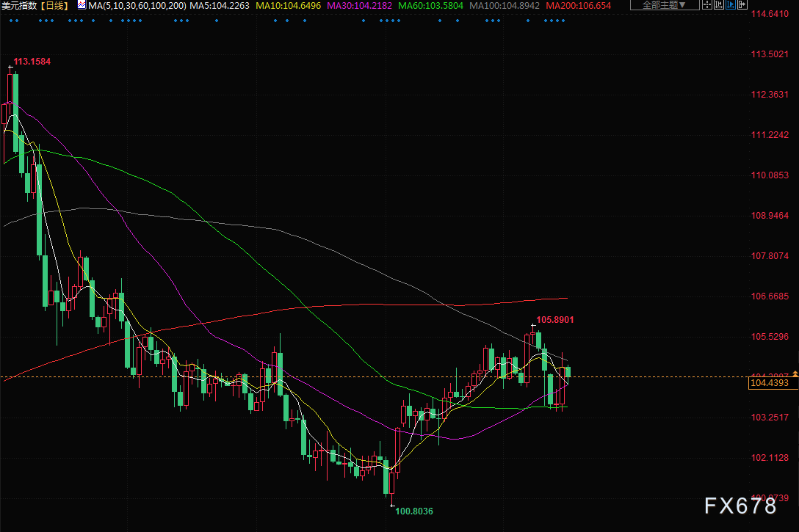This screenshot has height=532, width=799.
Task: Click the tall green candle below 113.1584
Action: point(16,112)
